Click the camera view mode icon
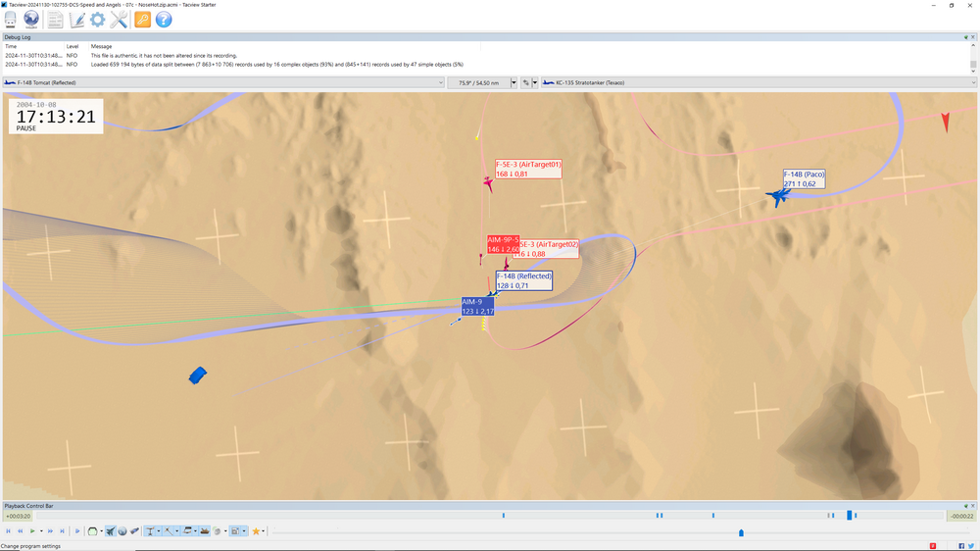This screenshot has width=980, height=551. click(92, 531)
